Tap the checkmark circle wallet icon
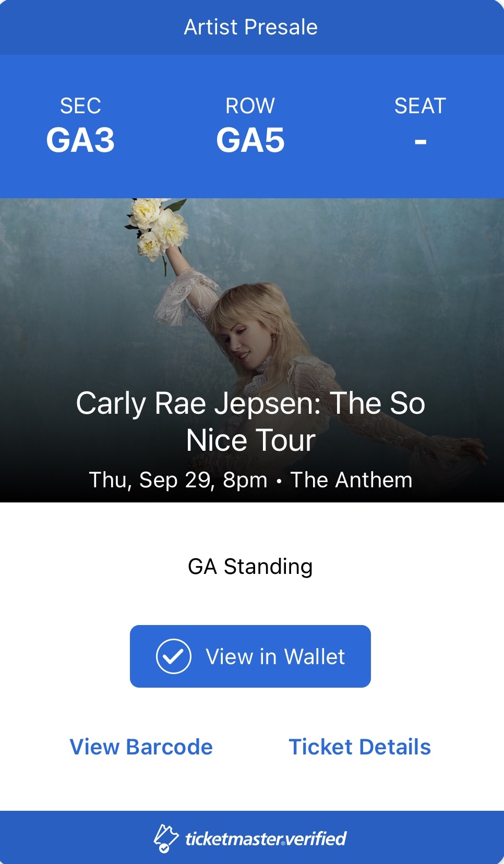 (173, 656)
